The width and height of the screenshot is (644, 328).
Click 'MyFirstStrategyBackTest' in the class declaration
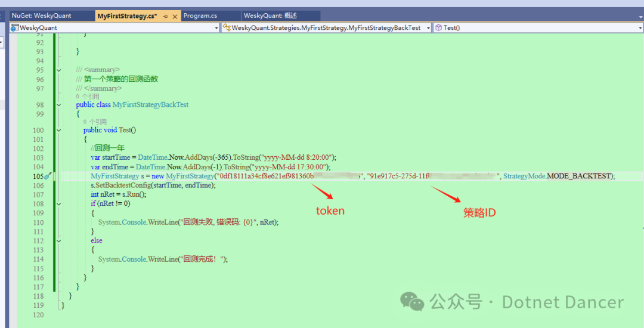click(x=150, y=105)
